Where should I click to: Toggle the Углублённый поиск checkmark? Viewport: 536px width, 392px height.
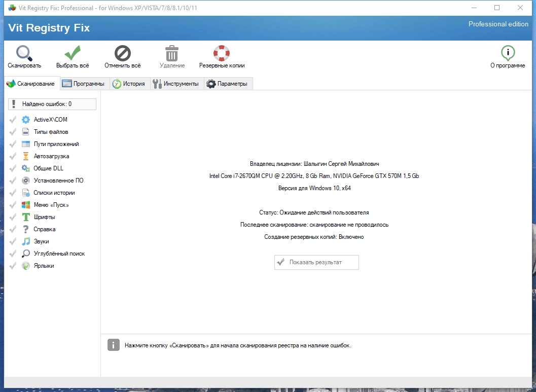tap(13, 254)
